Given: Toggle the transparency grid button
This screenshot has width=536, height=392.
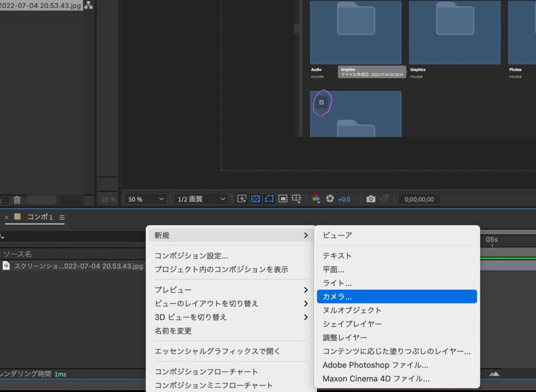Looking at the screenshot, I should (255, 199).
